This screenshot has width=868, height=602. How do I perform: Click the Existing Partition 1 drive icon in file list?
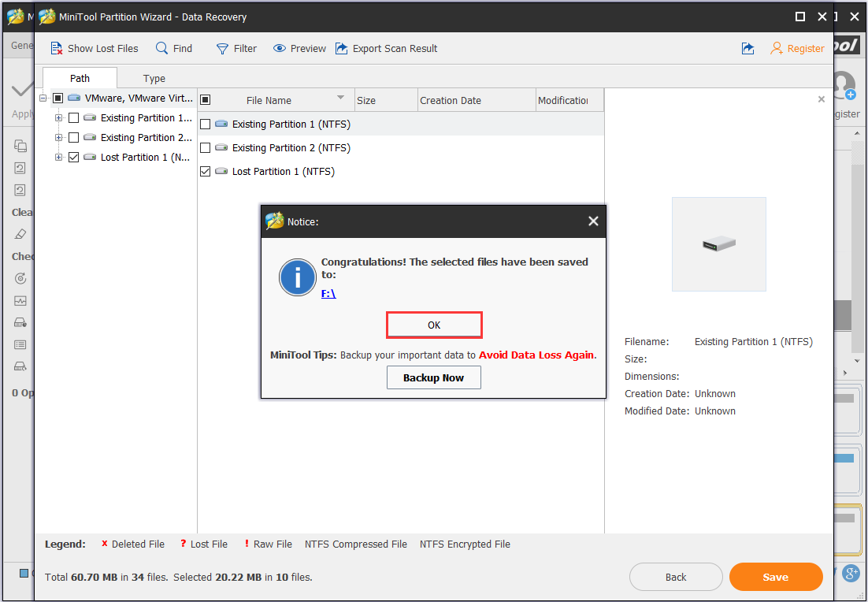point(221,124)
